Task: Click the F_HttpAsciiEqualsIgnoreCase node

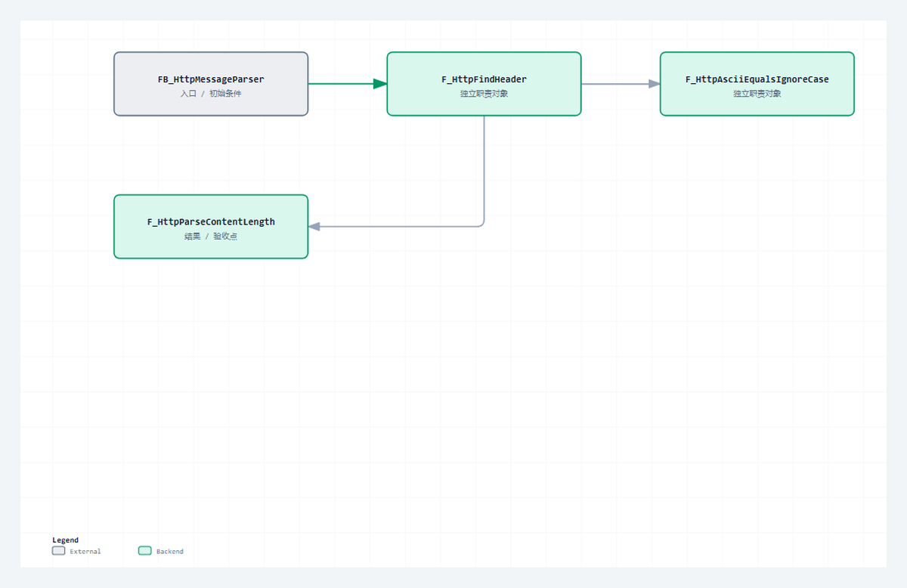Action: (757, 84)
